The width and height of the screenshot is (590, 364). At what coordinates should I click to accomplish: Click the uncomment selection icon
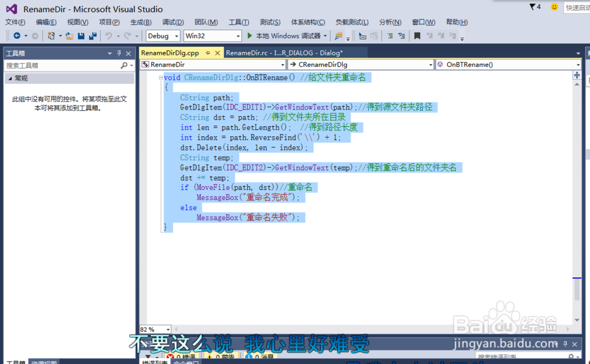(x=401, y=36)
